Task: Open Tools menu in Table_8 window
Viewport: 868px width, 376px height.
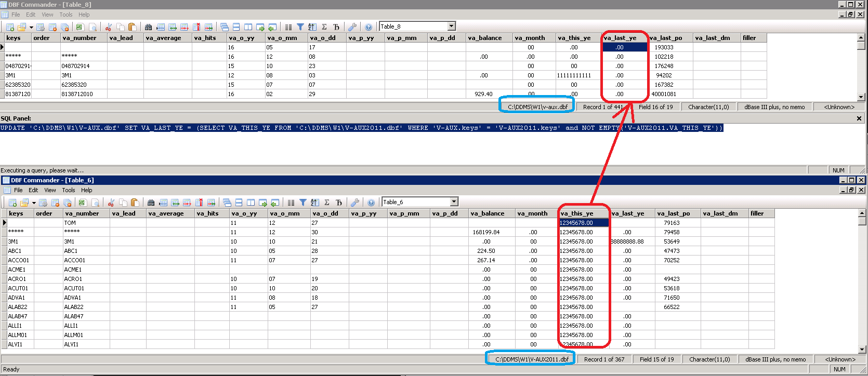Action: coord(66,15)
